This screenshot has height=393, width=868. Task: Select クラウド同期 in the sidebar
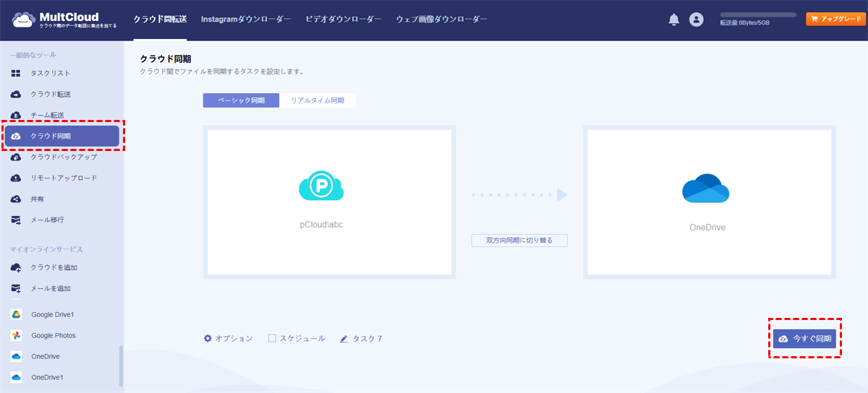click(x=62, y=136)
